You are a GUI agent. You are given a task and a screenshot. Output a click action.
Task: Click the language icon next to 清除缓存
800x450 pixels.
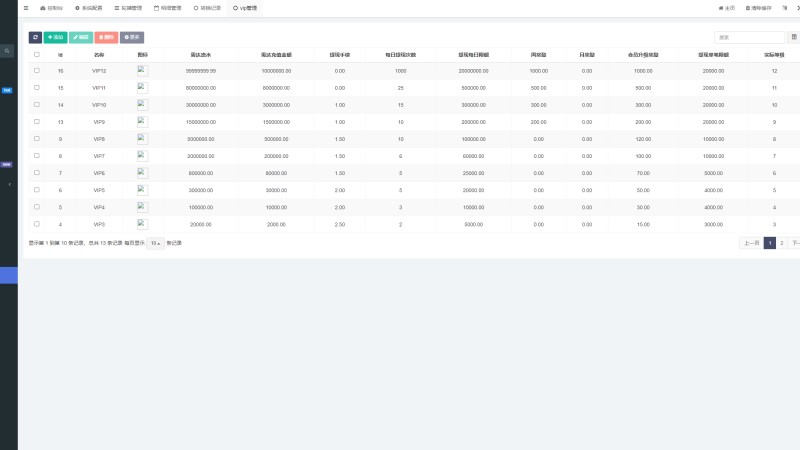point(785,8)
